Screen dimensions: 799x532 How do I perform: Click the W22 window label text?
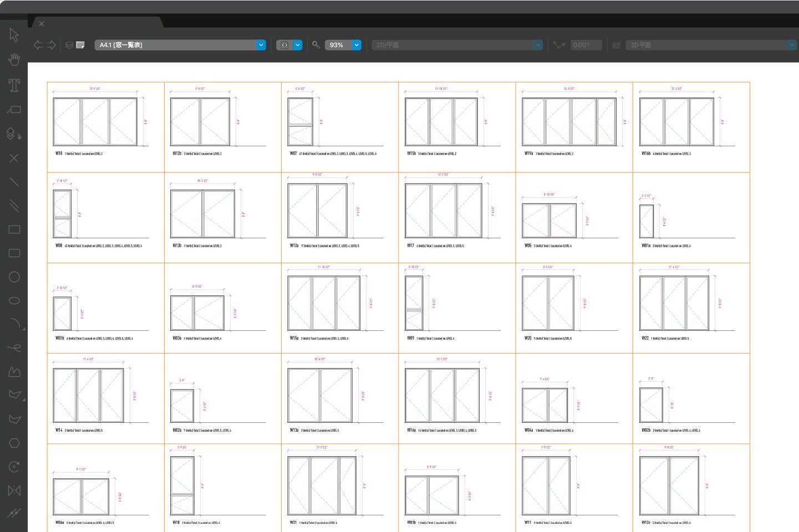(x=645, y=338)
